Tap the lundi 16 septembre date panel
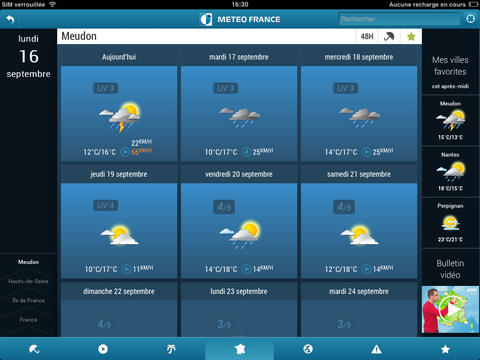480x360 pixels. tap(28, 57)
